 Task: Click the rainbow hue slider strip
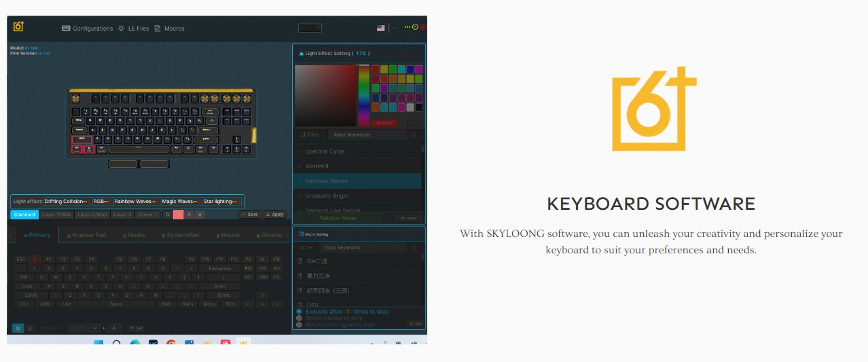click(x=364, y=94)
